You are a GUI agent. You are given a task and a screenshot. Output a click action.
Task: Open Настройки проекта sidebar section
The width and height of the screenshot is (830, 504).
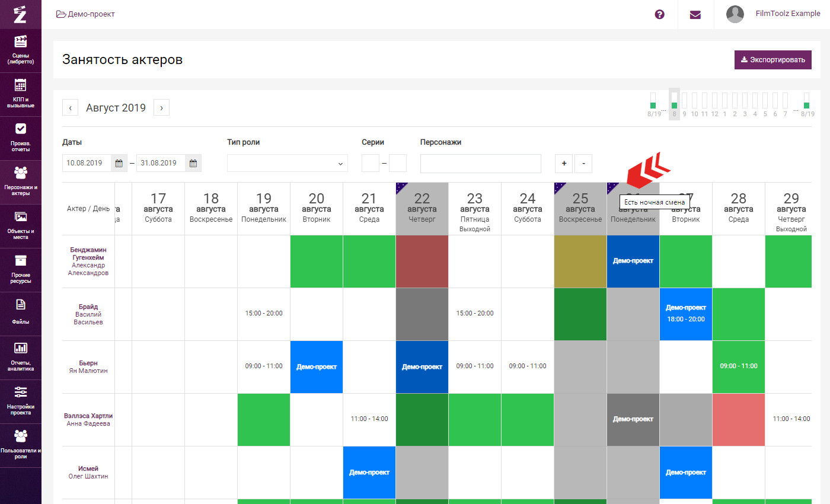[21, 401]
